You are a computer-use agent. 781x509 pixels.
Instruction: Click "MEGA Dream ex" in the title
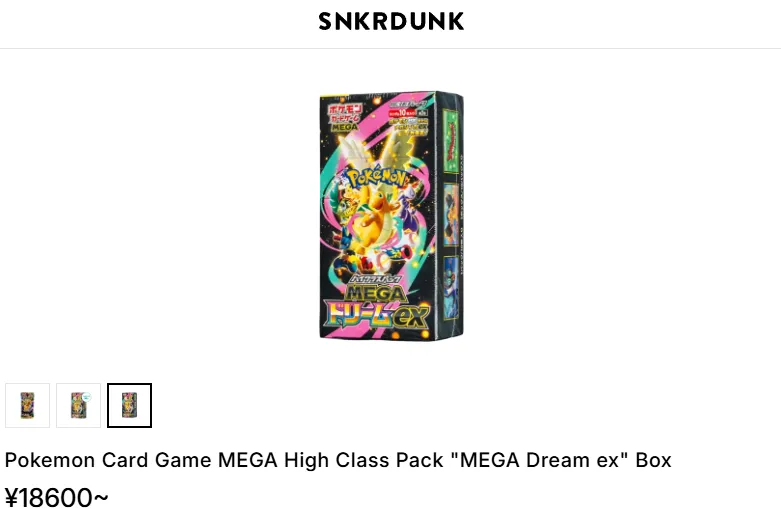click(539, 460)
